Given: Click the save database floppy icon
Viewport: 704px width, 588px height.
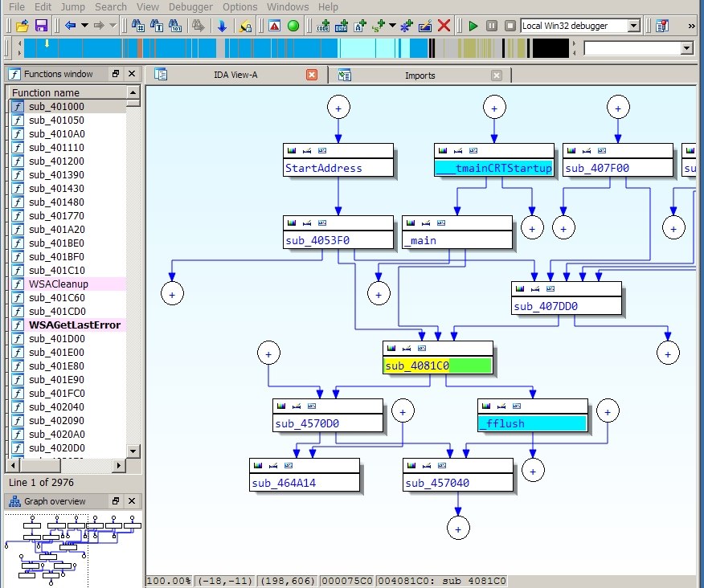Looking at the screenshot, I should [x=41, y=26].
